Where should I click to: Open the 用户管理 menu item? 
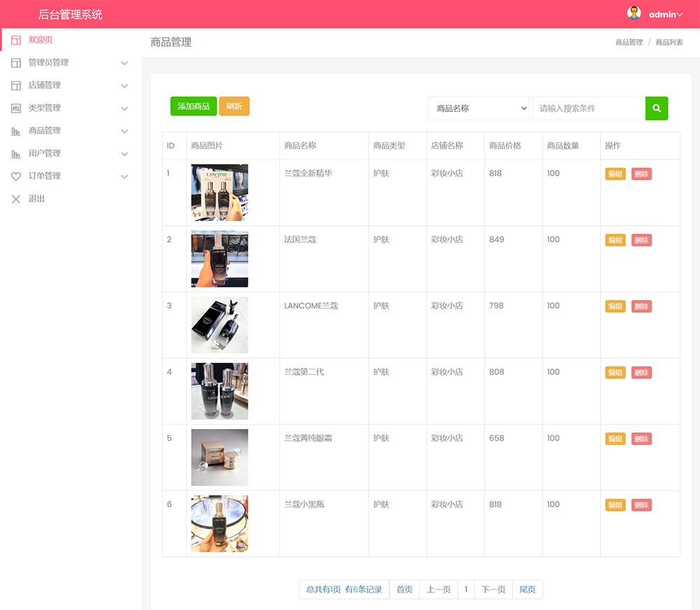click(71, 153)
